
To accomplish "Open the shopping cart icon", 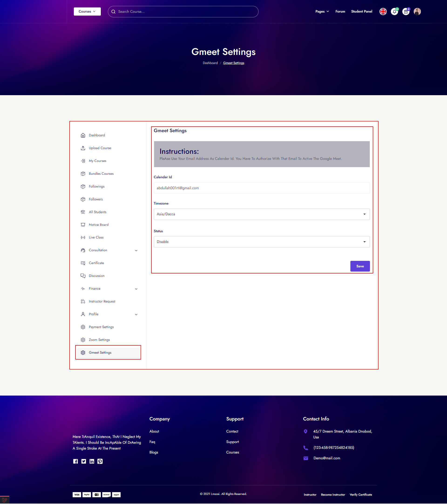I will click(406, 12).
